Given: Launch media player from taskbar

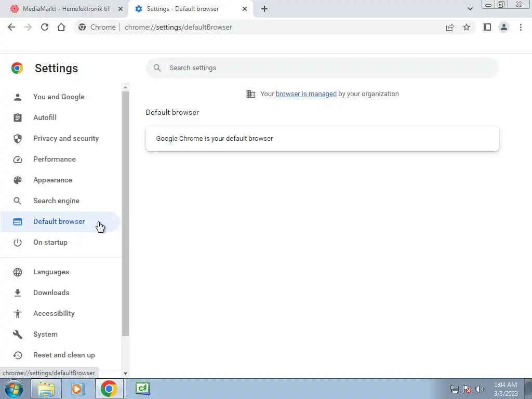Looking at the screenshot, I should [x=77, y=389].
